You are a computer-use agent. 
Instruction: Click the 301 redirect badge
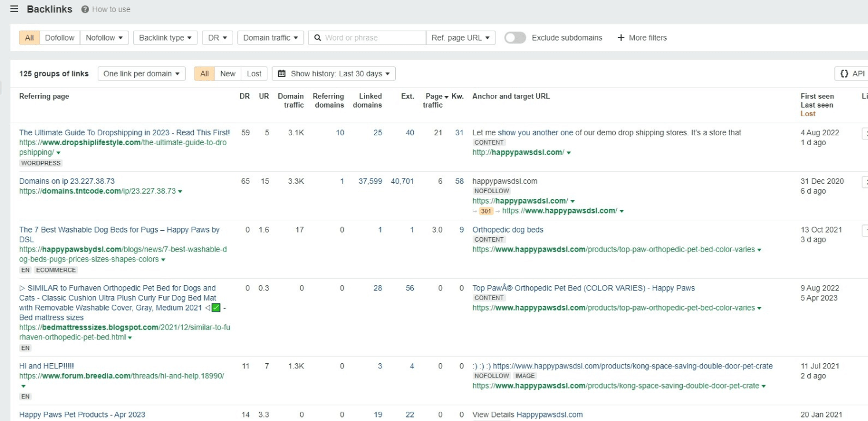coord(486,211)
